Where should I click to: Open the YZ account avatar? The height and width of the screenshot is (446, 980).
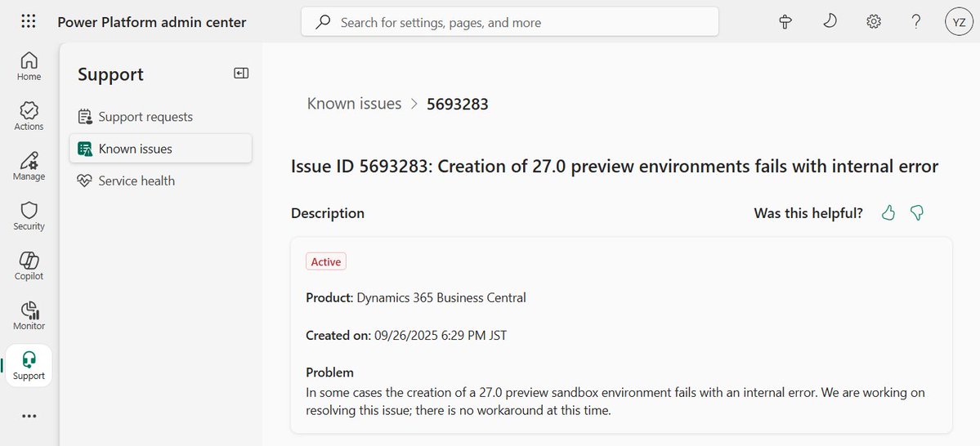click(959, 22)
